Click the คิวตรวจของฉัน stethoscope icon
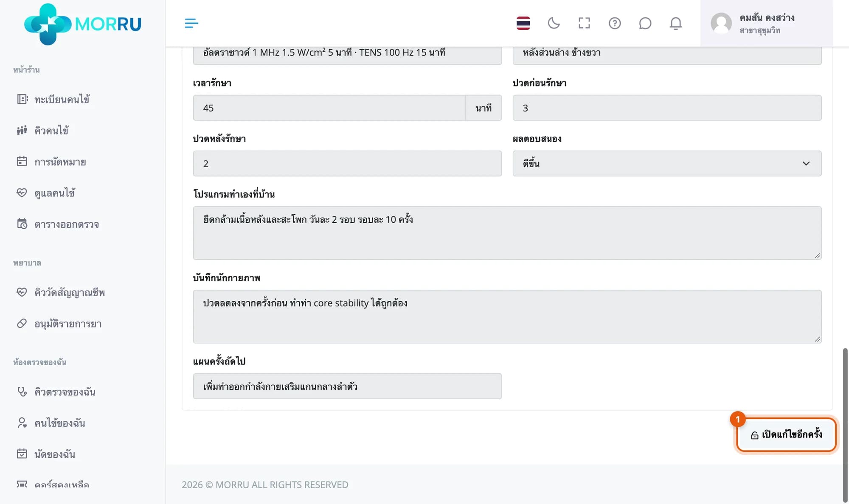Screen dimensions: 849x504 pos(22,391)
